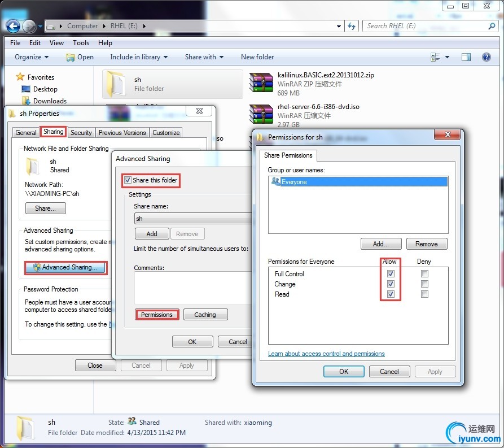Toggle Allow Full Control checkbox

pos(391,274)
